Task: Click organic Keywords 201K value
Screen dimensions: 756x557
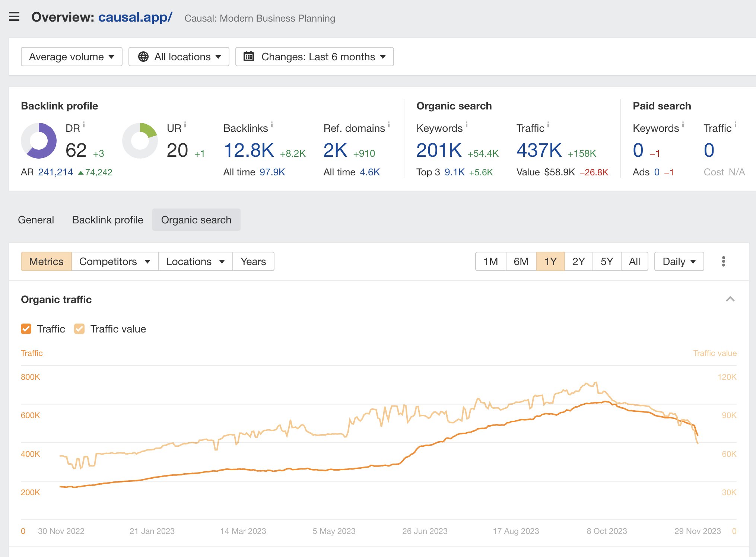Action: (x=439, y=150)
